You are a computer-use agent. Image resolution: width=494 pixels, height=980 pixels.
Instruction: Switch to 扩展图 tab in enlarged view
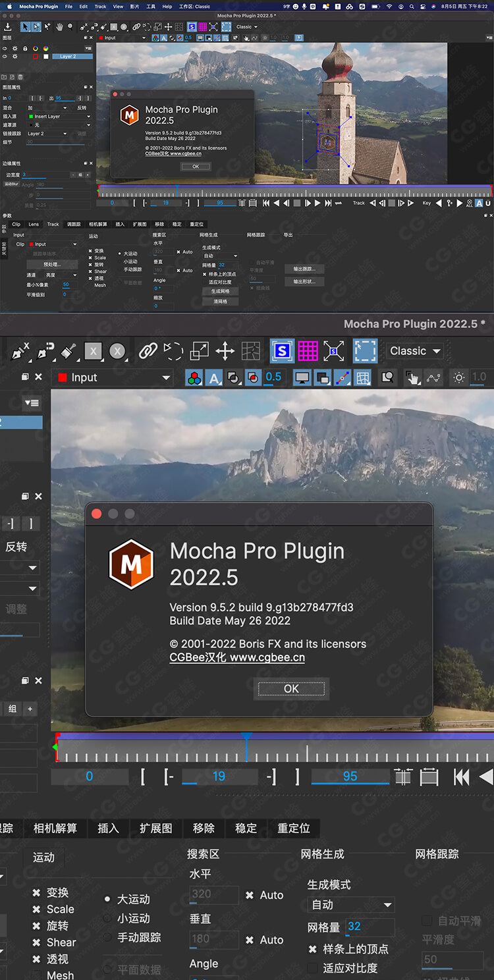(155, 828)
